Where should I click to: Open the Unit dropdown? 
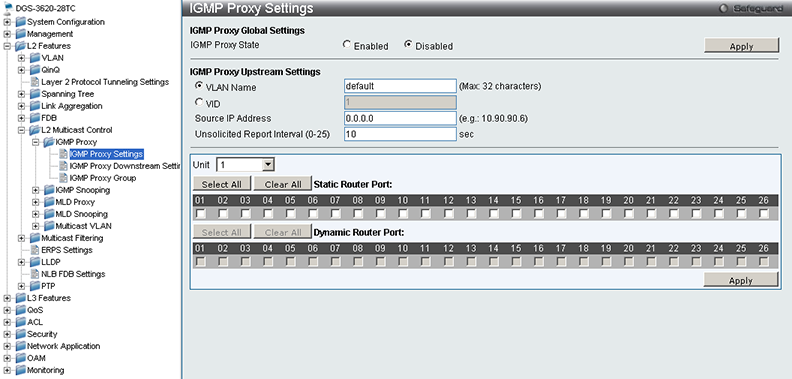245,165
